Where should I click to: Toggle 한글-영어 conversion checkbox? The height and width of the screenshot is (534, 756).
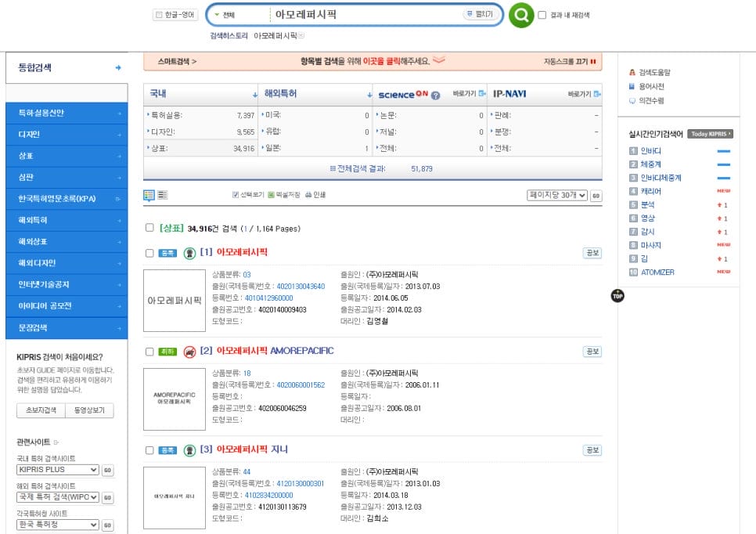[159, 15]
